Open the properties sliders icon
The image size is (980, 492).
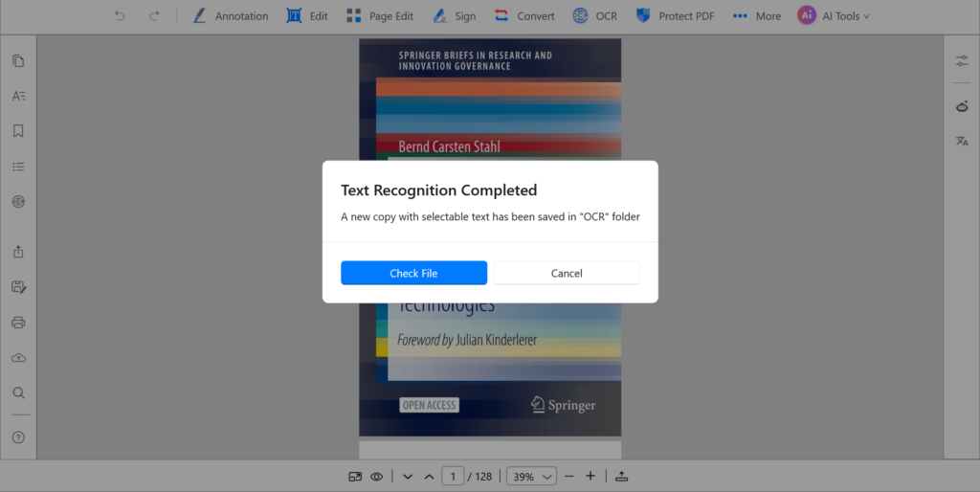[x=962, y=61]
